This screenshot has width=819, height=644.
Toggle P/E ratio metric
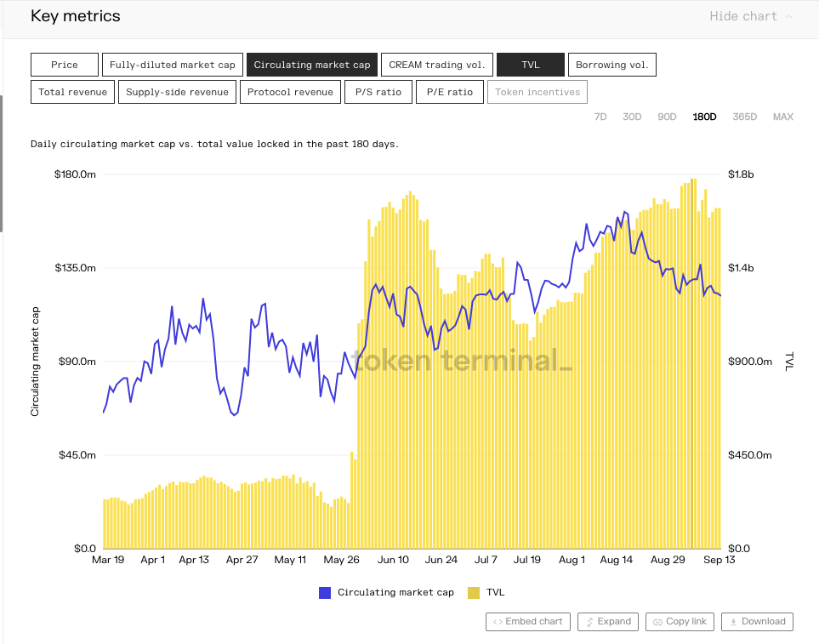[x=450, y=92]
